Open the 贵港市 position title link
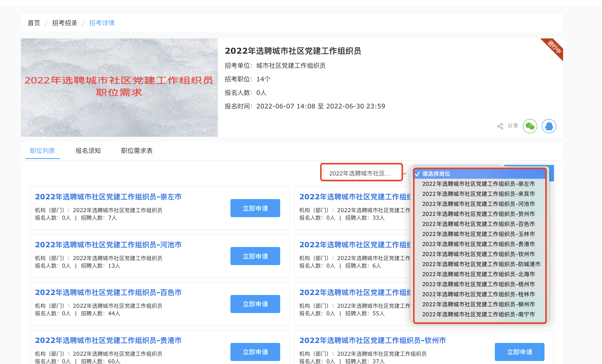This screenshot has height=364, width=602. (108, 340)
